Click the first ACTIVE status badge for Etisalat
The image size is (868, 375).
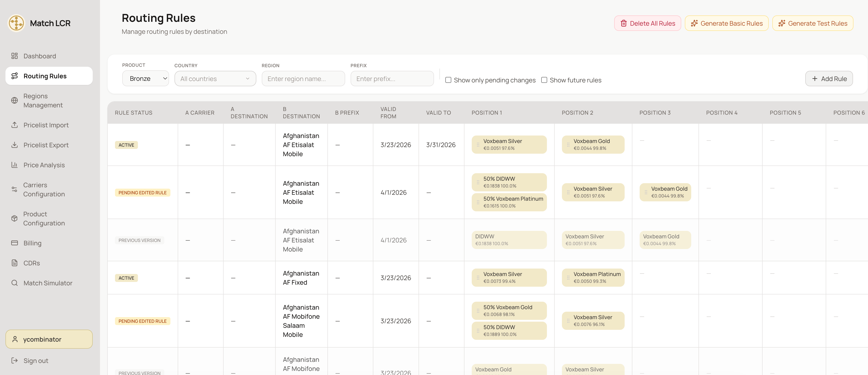coord(126,145)
